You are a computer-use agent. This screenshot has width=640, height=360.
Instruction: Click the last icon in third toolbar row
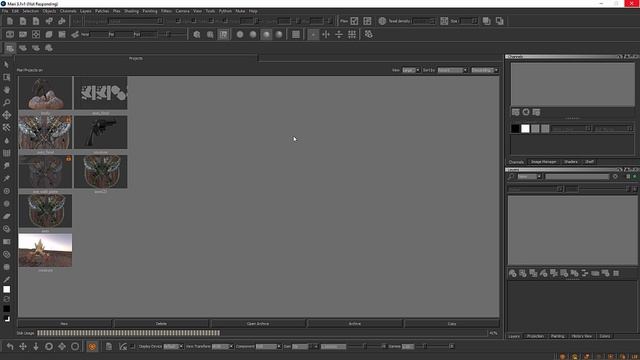click(x=49, y=48)
